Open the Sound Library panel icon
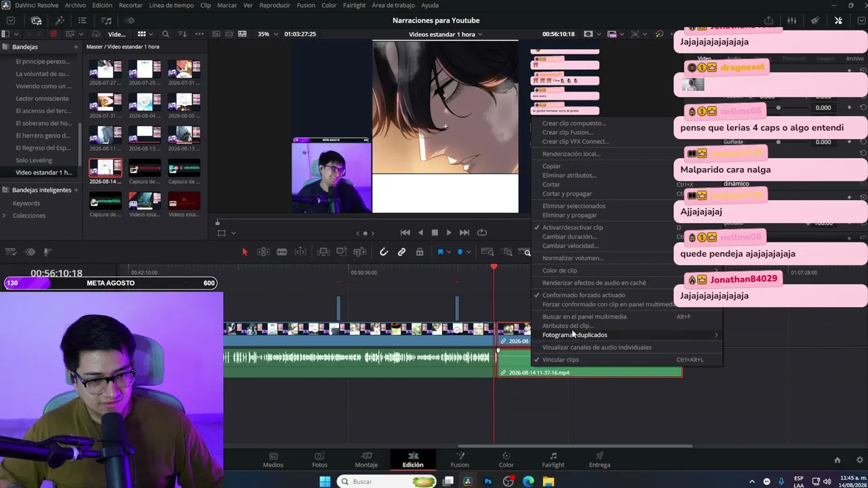868x488 pixels. (106, 20)
